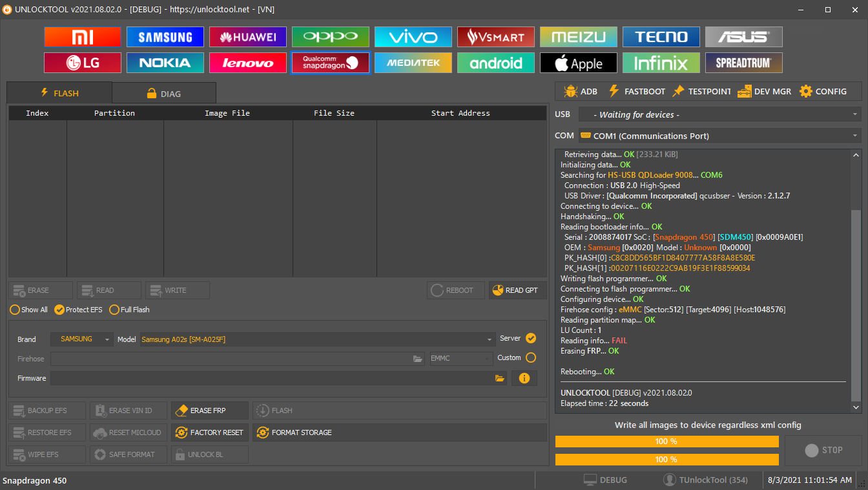Browse for a Firmware folder
The height and width of the screenshot is (490, 868).
click(x=500, y=378)
